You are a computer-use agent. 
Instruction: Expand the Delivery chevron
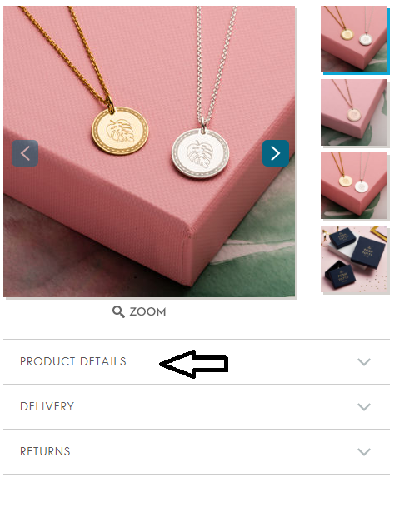point(364,406)
